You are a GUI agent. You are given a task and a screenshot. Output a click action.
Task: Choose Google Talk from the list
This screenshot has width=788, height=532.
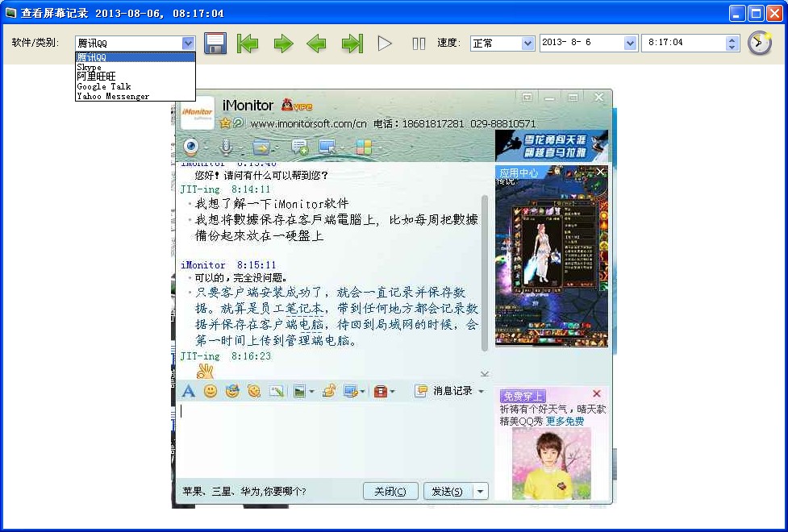tap(136, 86)
